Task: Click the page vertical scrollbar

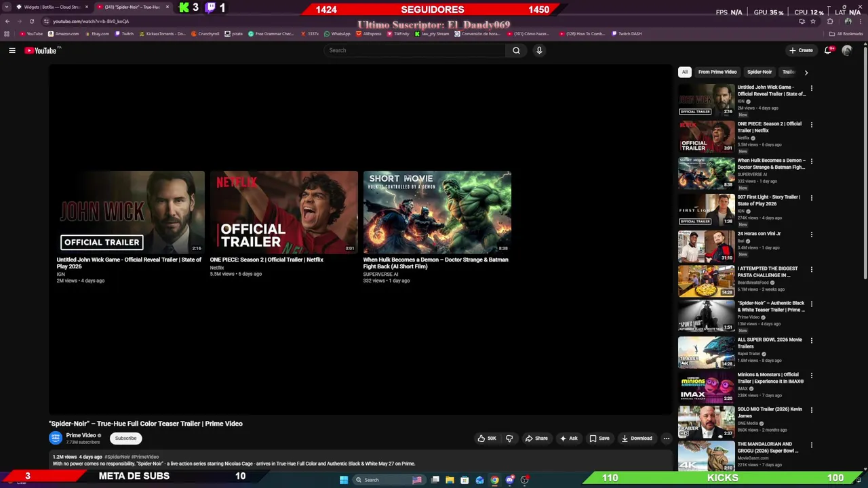Action: 865,163
